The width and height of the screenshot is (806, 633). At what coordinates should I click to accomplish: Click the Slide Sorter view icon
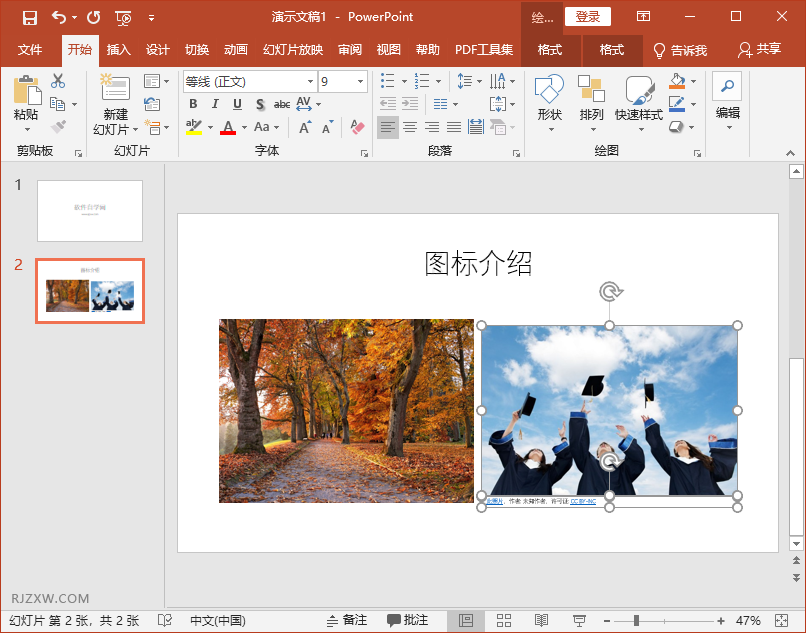(x=503, y=620)
